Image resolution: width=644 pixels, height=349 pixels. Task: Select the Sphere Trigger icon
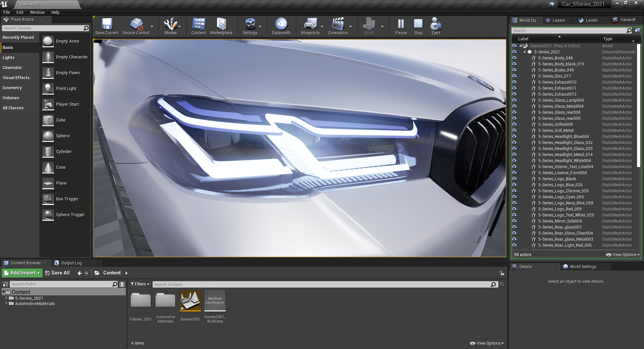coord(48,214)
